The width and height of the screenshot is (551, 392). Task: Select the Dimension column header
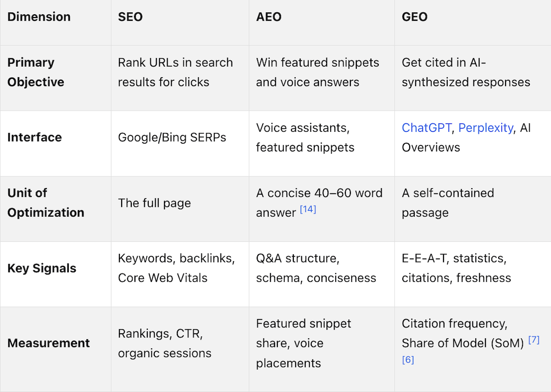pyautogui.click(x=39, y=17)
